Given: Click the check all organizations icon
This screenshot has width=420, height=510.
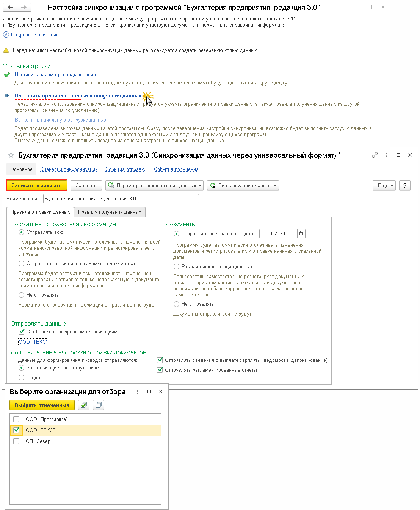Looking at the screenshot, I should pos(84,405).
